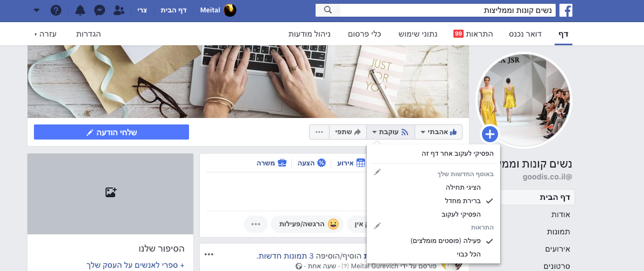The width and height of the screenshot is (644, 271).
Task: Collapse the עוקבת following dropdown
Action: click(390, 132)
